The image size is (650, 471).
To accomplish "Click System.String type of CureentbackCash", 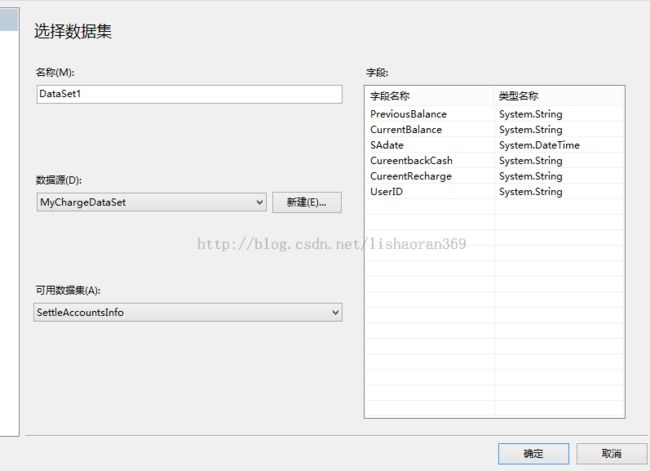I will (x=531, y=160).
